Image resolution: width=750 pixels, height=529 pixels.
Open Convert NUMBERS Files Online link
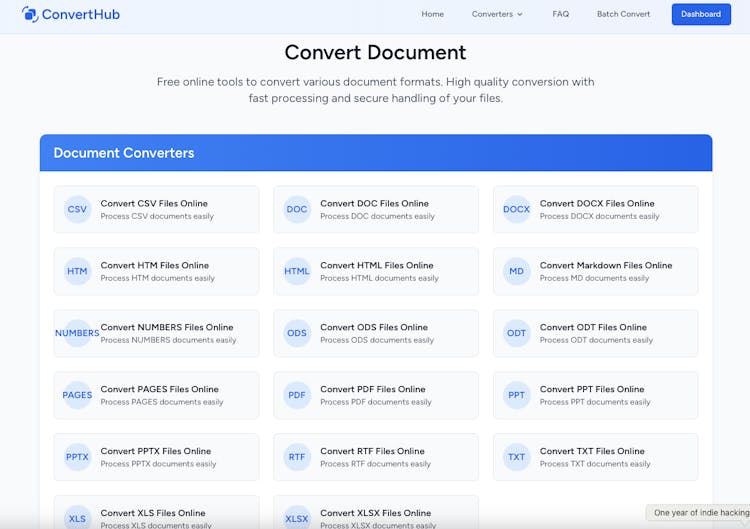167,328
